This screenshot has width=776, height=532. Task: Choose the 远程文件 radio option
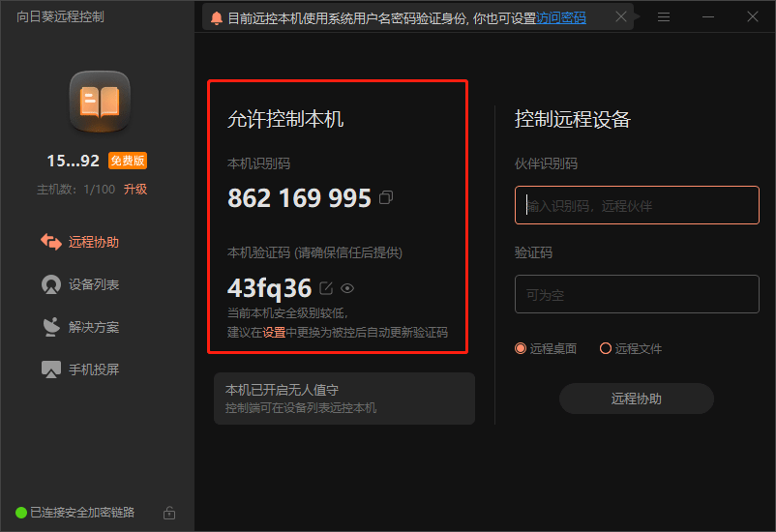click(606, 348)
